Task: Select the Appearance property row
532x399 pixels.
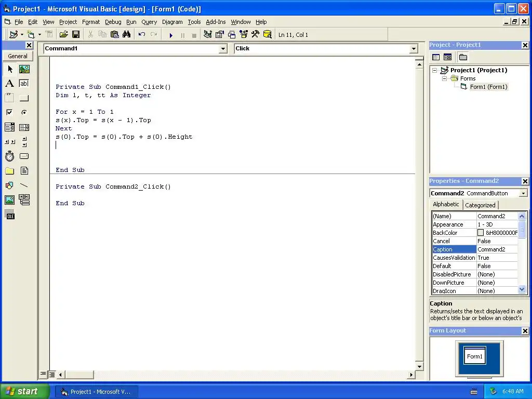Action: [475, 224]
